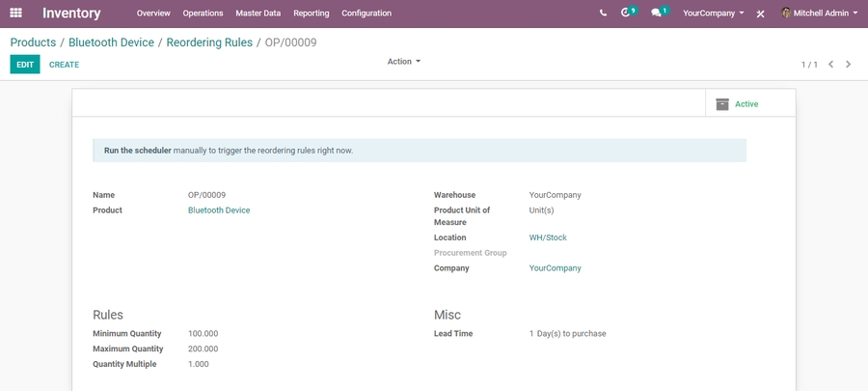Open the YourCompany switcher dropdown
868x391 pixels.
click(x=713, y=14)
